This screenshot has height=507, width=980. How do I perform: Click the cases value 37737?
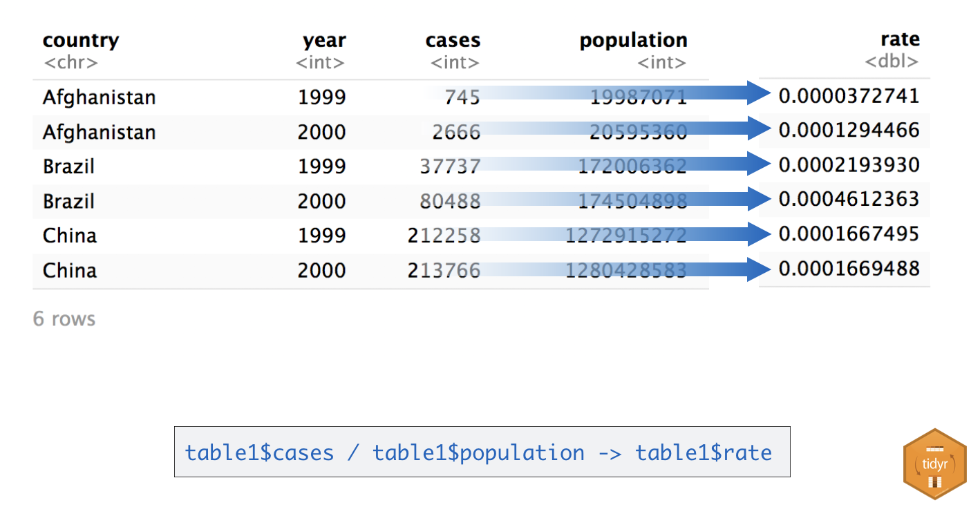coord(450,166)
